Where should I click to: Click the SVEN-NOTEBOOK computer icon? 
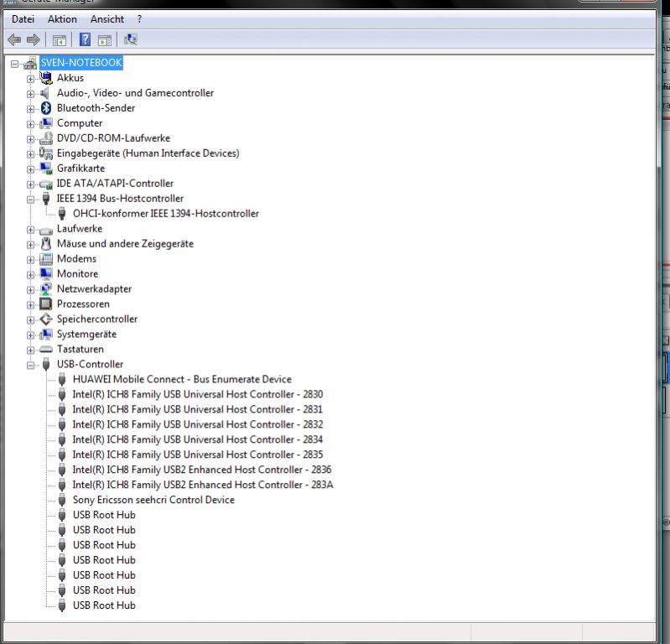pos(30,63)
